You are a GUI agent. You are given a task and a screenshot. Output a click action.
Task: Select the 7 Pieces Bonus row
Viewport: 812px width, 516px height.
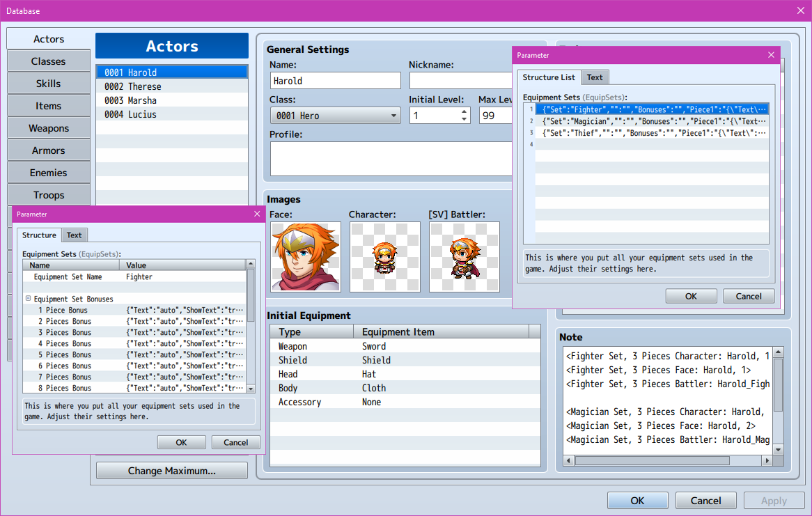click(134, 377)
